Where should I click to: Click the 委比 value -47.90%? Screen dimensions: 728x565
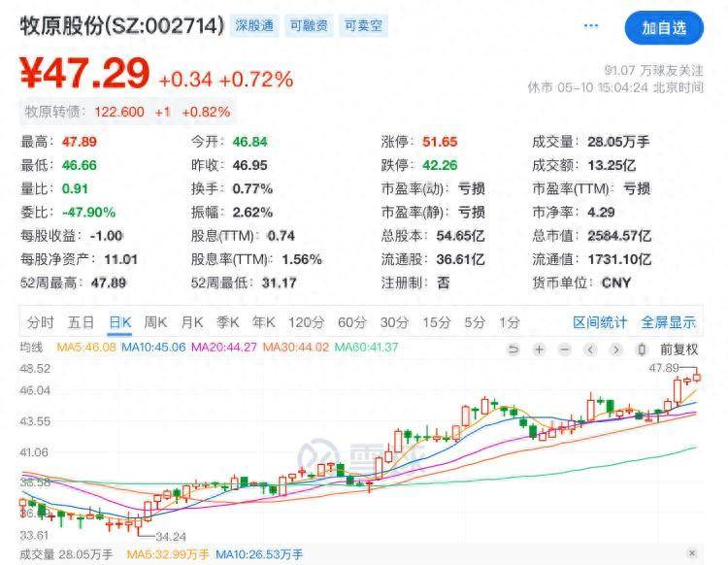pyautogui.click(x=88, y=213)
